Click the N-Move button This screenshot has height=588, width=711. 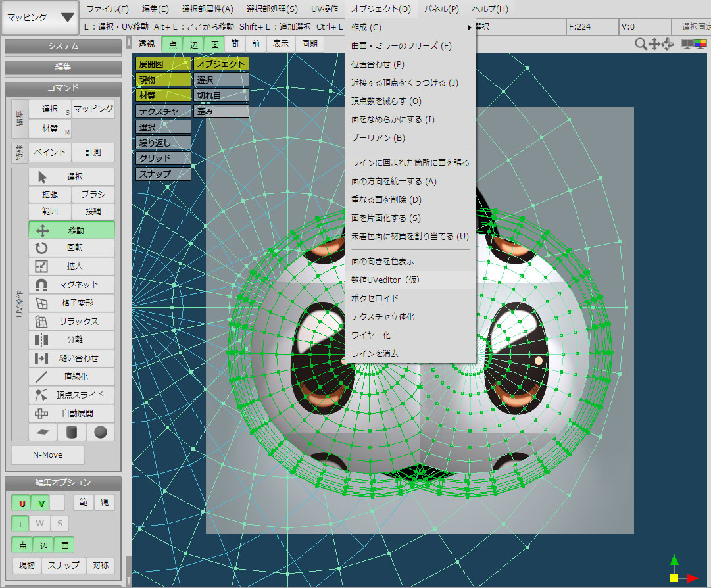(47, 454)
